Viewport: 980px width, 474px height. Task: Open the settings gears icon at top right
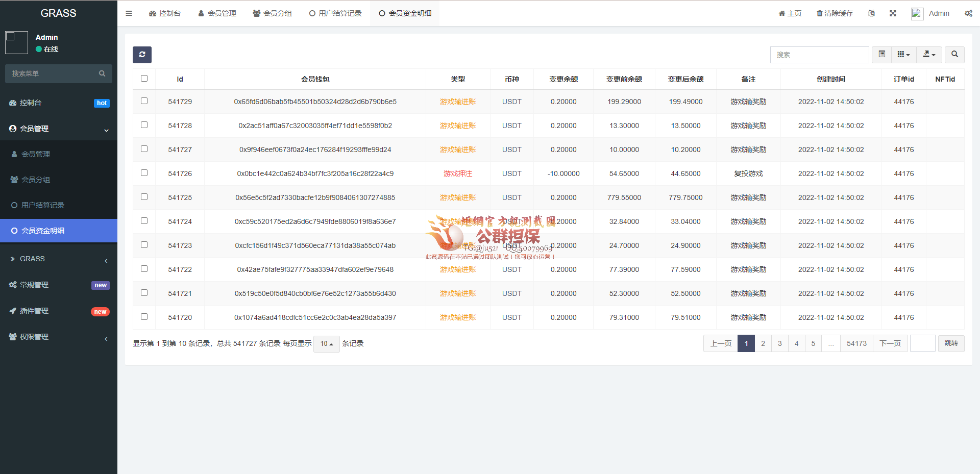(x=968, y=13)
